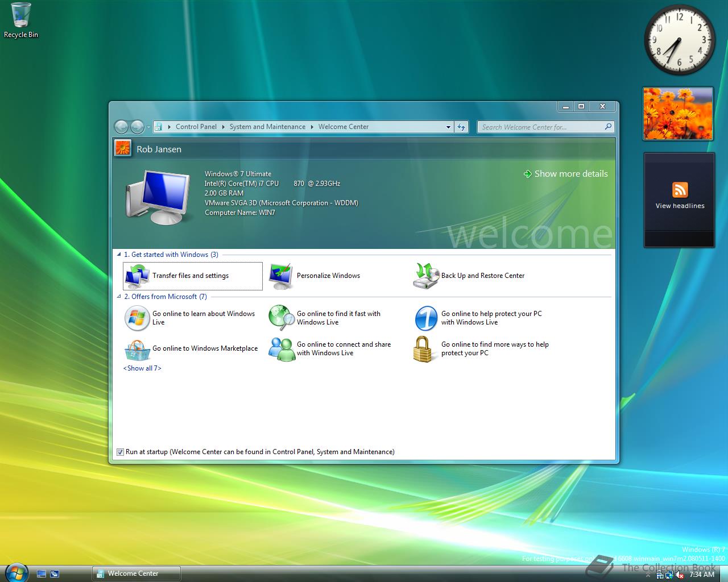
Task: Click Back Up and Restore Center icon
Action: (x=426, y=276)
